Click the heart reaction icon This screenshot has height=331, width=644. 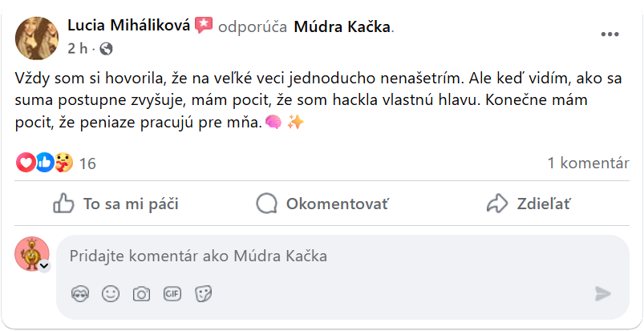pyautogui.click(x=26, y=163)
